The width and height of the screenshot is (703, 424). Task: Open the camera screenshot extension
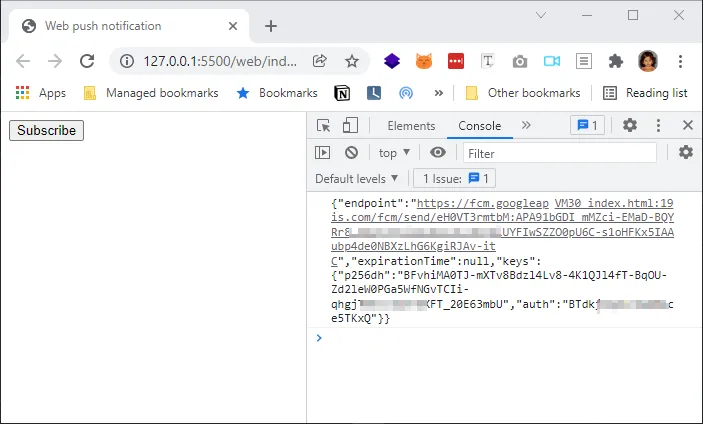[x=520, y=61]
